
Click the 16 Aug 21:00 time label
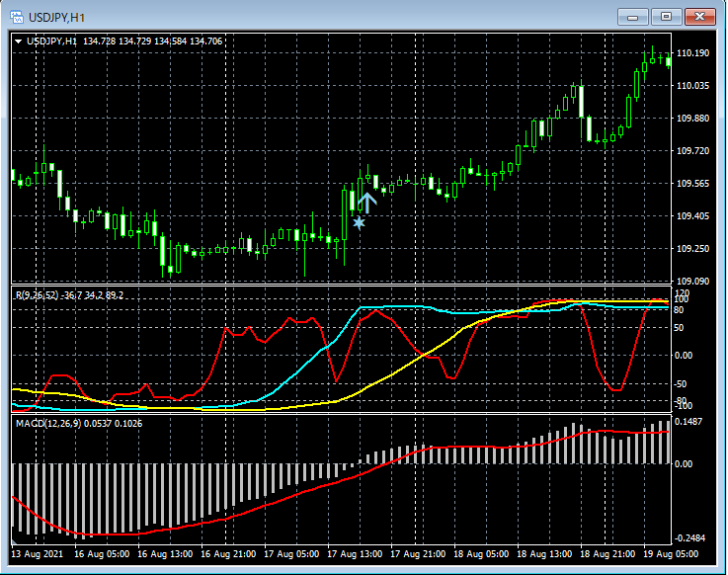click(x=228, y=554)
